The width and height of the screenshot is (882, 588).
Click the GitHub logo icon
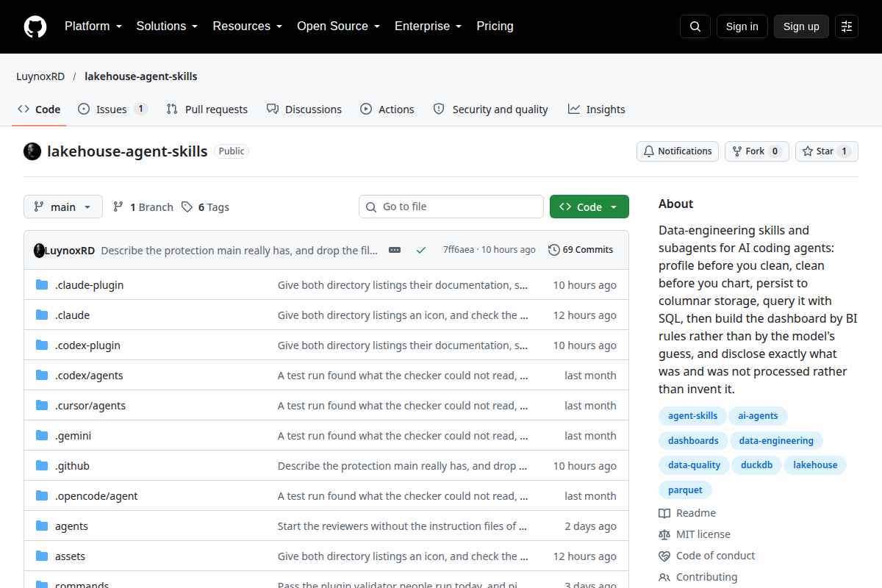tap(35, 26)
